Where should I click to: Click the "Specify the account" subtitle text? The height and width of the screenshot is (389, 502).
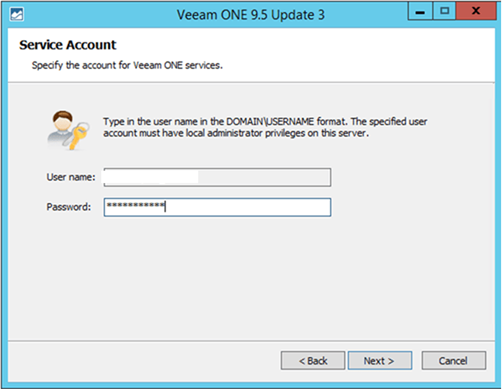click(127, 65)
